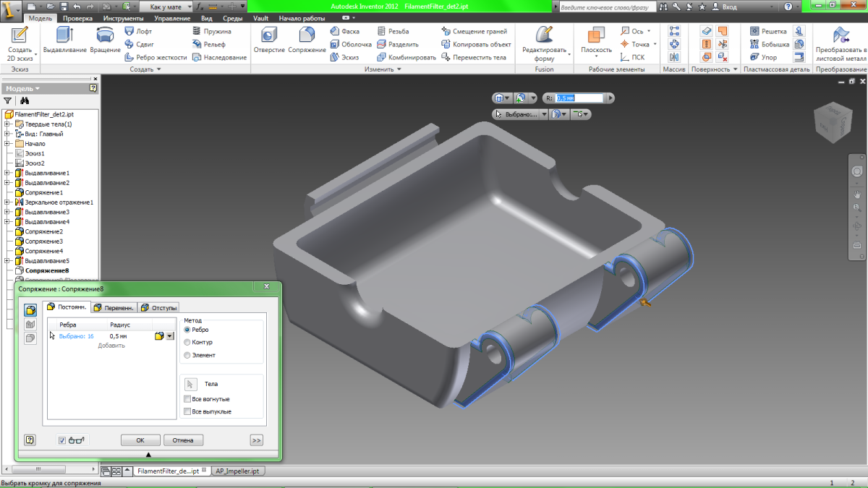The height and width of the screenshot is (488, 868).
Task: Expand dialog with the >> button
Action: (x=256, y=440)
